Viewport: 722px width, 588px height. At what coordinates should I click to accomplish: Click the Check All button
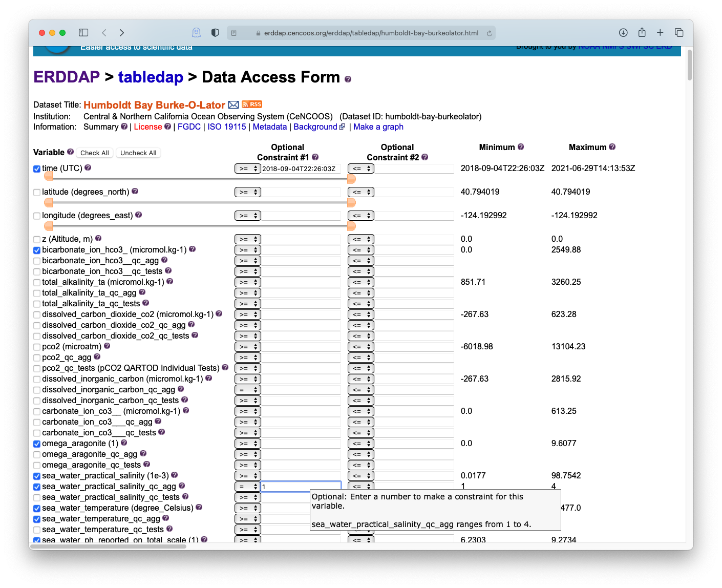[95, 153]
